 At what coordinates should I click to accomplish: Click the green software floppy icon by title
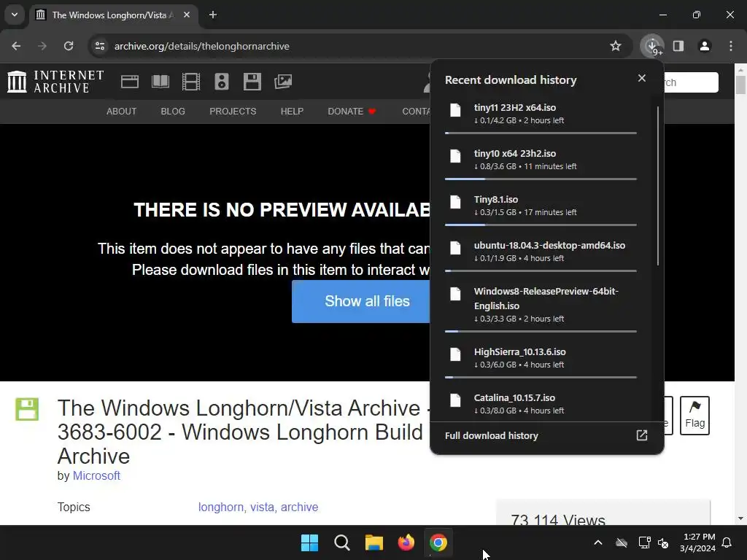[x=27, y=410]
